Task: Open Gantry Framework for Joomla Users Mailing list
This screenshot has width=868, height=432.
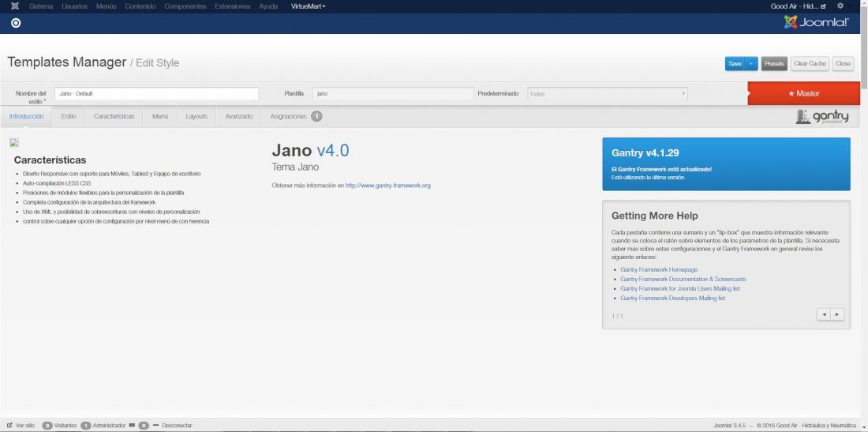Action: (680, 288)
